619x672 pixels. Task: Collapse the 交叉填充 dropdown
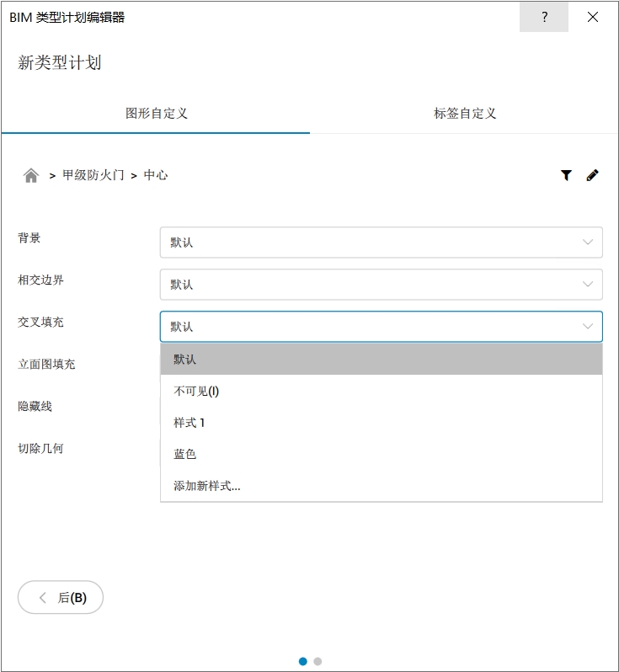coord(382,327)
